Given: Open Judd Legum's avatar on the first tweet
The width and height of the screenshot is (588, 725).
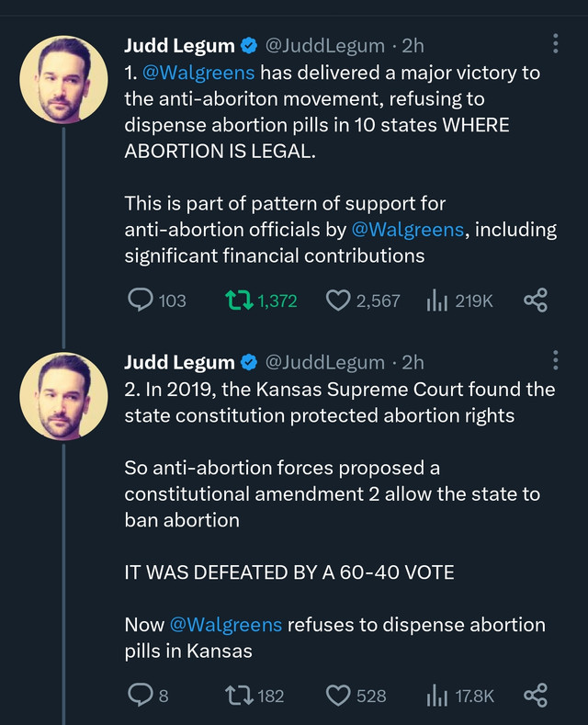Looking at the screenshot, I should (63, 80).
